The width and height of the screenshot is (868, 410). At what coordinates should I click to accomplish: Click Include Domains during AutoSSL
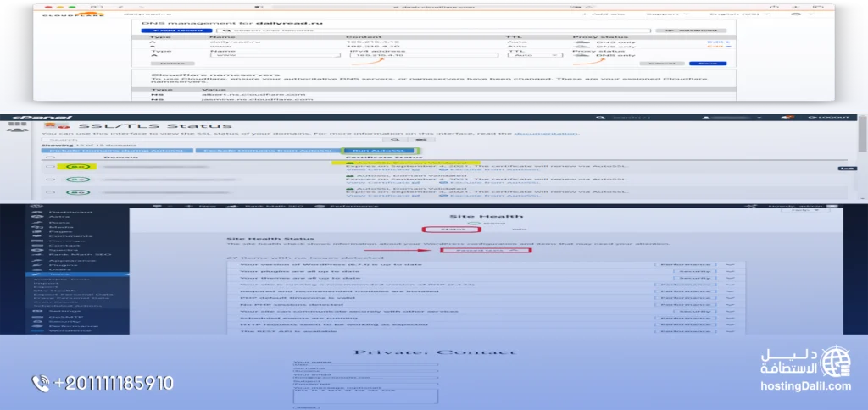tap(117, 150)
